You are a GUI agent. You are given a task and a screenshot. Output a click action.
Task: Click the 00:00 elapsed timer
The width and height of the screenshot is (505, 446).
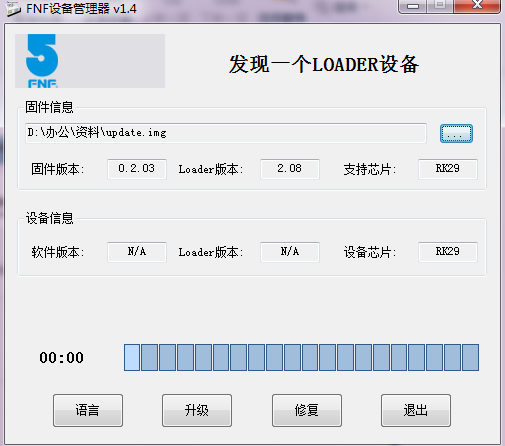(x=62, y=358)
